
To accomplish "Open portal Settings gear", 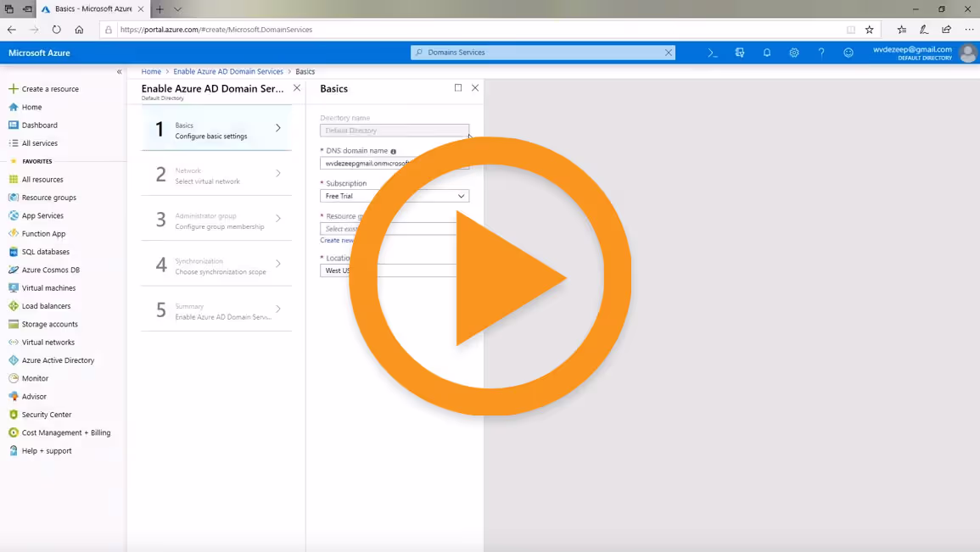I will click(794, 53).
